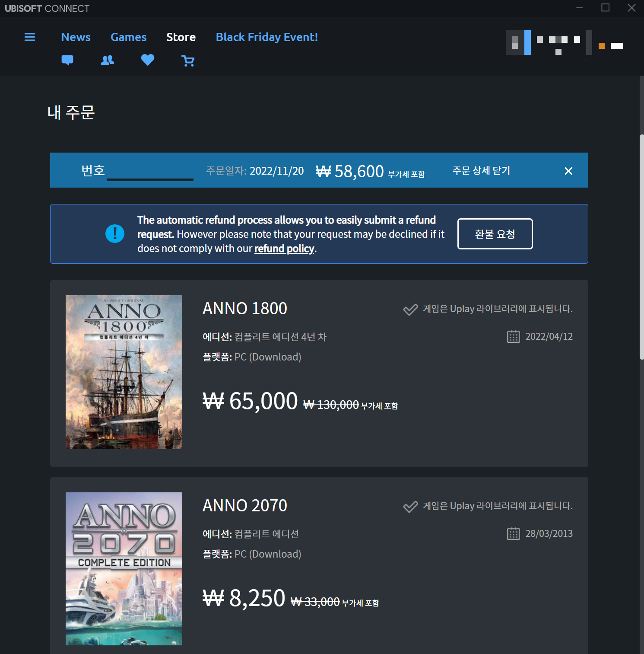Click the ANNO 1800 title
Screen dimensions: 644x654
click(x=245, y=309)
